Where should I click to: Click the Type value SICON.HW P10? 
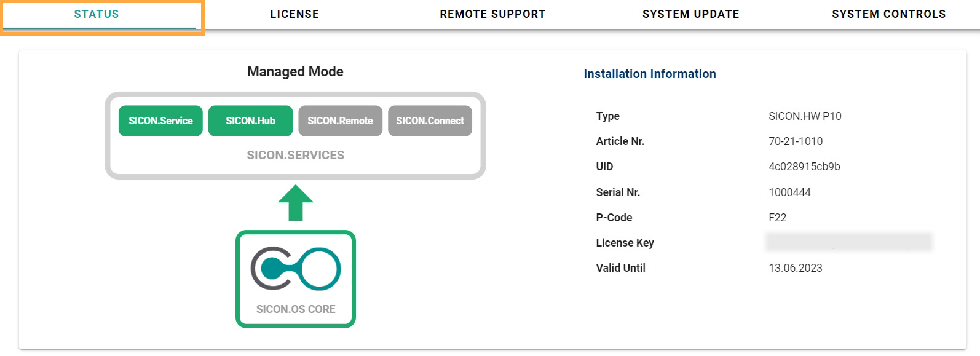coord(804,116)
